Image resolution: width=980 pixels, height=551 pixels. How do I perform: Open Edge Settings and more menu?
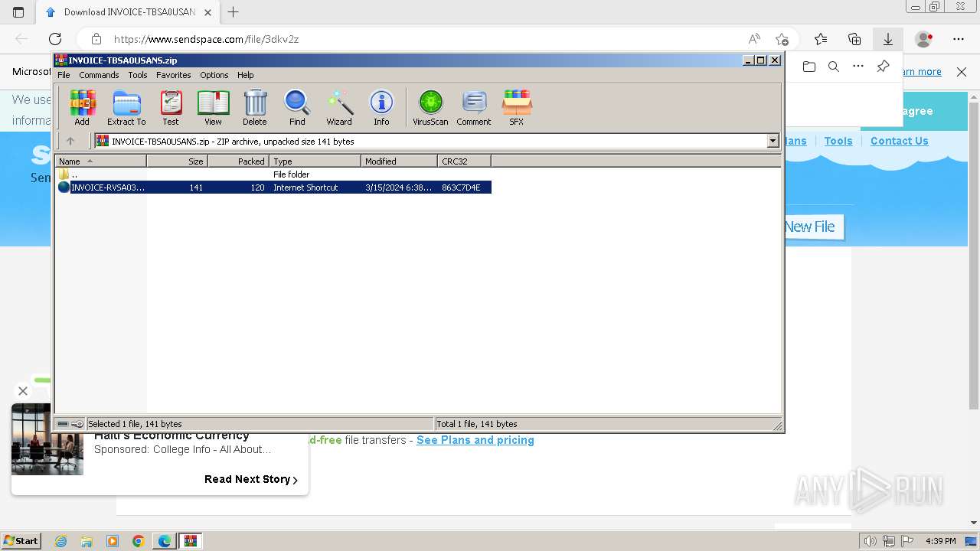[959, 39]
